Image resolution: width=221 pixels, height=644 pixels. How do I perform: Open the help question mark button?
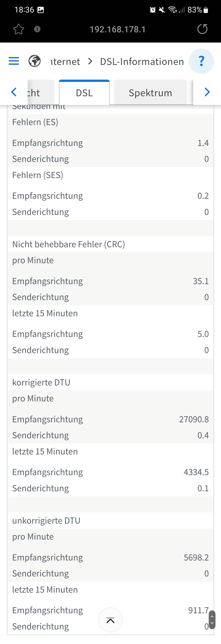tap(201, 61)
